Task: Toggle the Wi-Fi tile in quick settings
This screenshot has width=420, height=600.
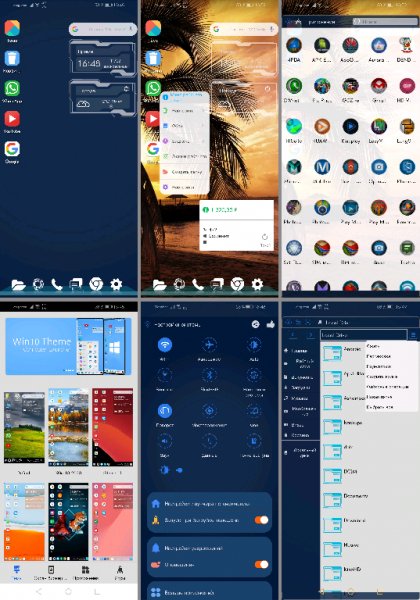Action: 165,345
